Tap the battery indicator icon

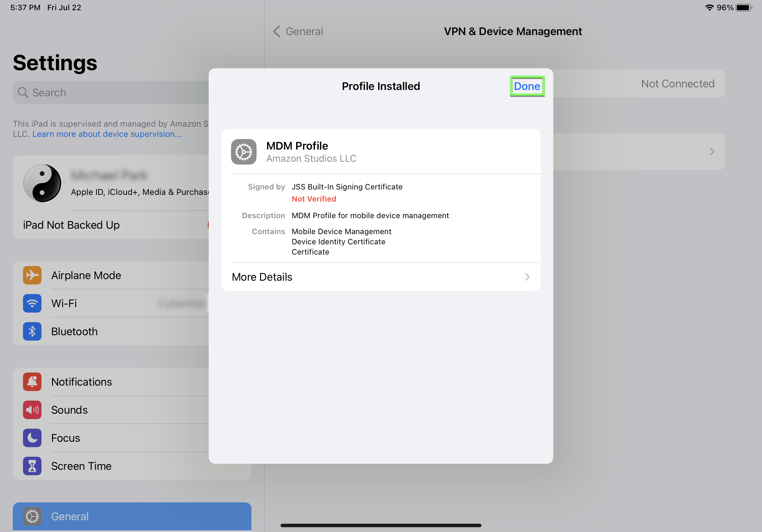click(744, 8)
